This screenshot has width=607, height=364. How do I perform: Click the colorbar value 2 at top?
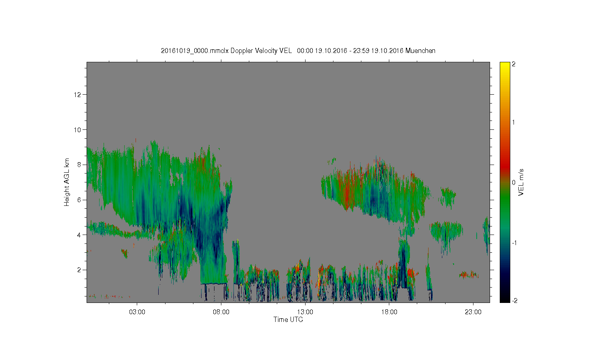pyautogui.click(x=514, y=64)
